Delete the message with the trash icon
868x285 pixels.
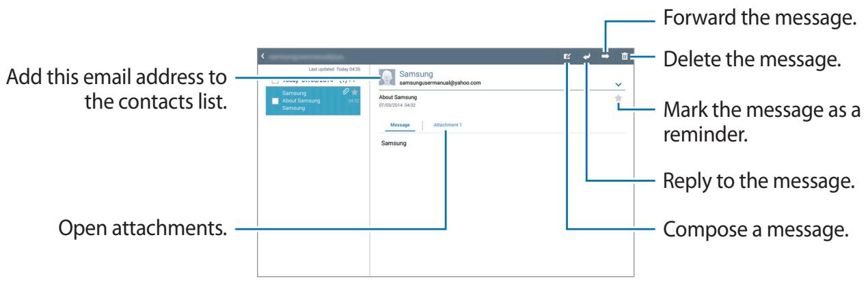[624, 56]
